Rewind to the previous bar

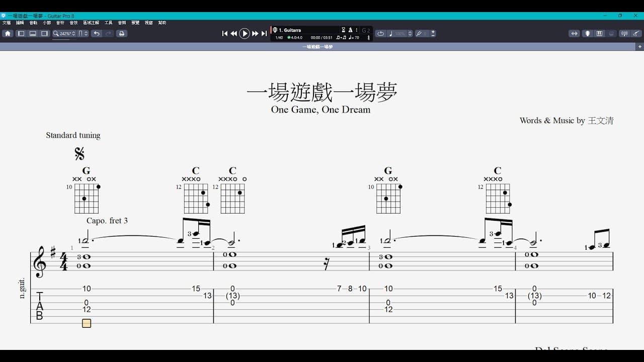(x=234, y=34)
